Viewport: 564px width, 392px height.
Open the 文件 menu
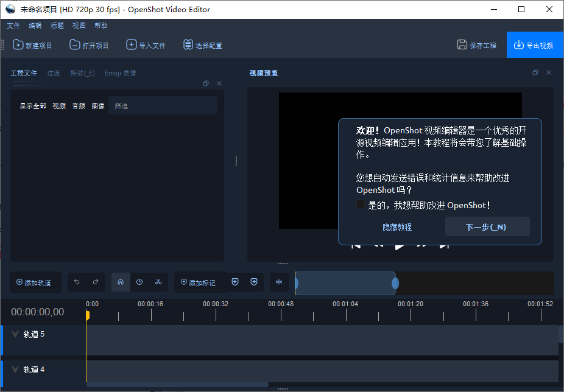(13, 26)
